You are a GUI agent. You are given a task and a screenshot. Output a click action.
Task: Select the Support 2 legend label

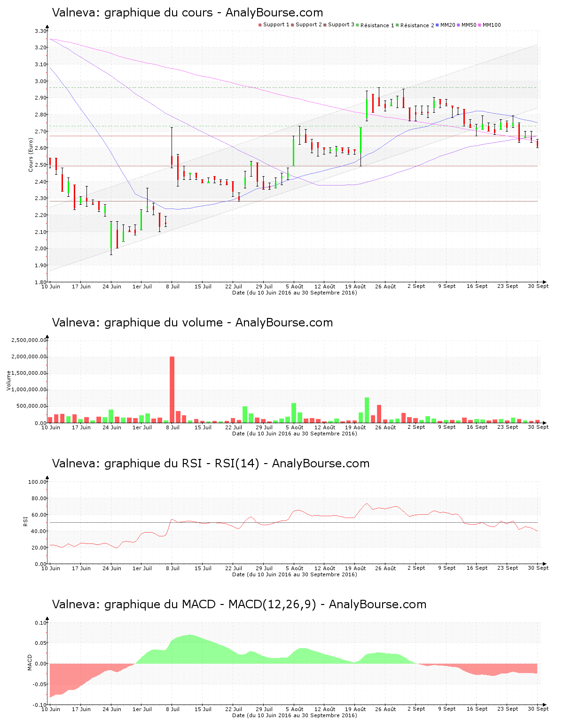(309, 25)
